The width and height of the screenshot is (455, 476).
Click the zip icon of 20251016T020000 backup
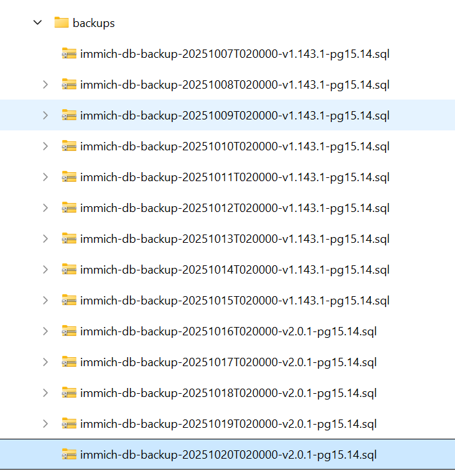tap(69, 331)
